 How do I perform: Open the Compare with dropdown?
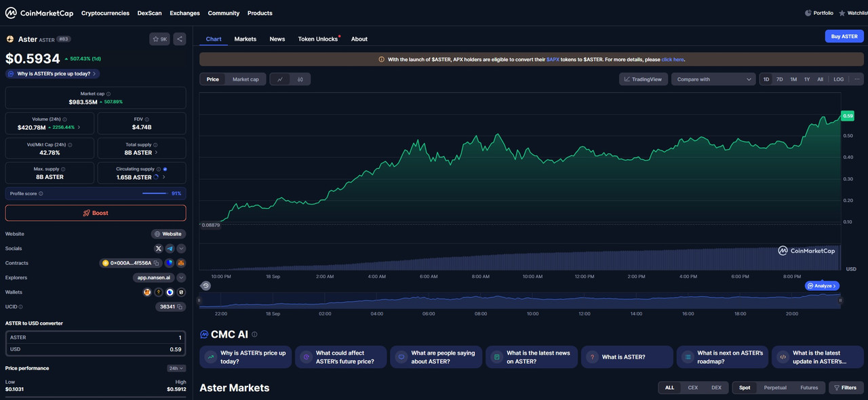click(x=713, y=79)
